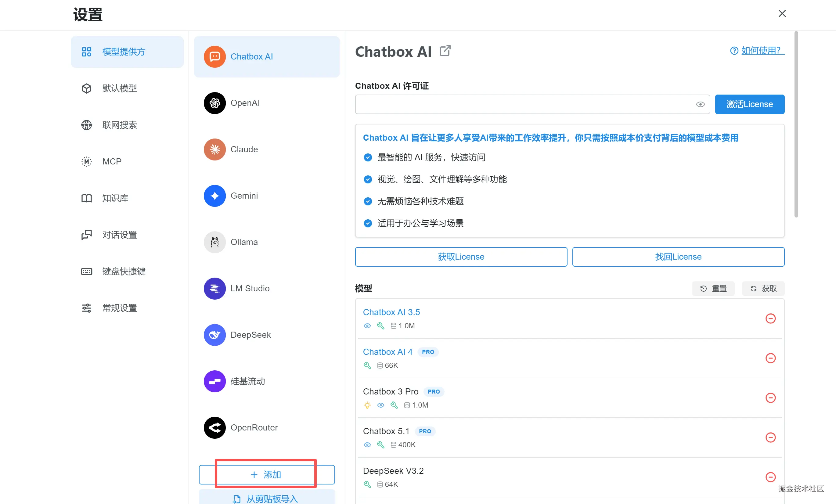Toggle license key visibility eye icon

[x=700, y=104]
